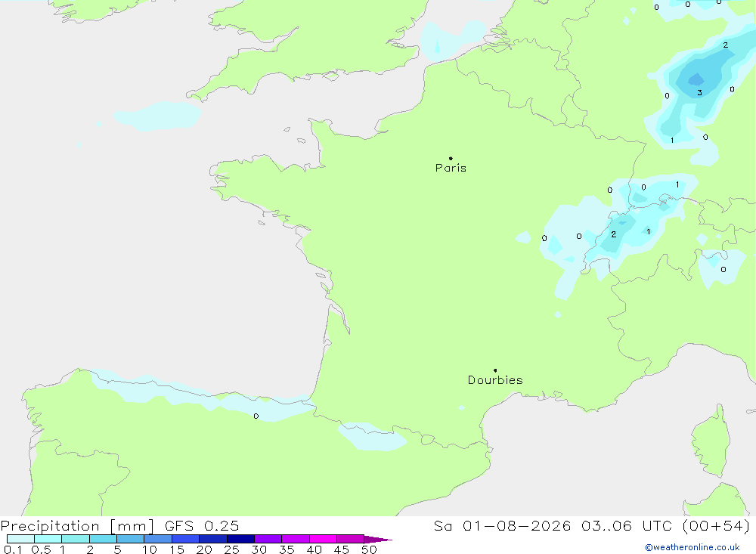This screenshot has width=756, height=554.
Task: Pick the 30–35 mm purple legend swatch
Action: [268, 539]
